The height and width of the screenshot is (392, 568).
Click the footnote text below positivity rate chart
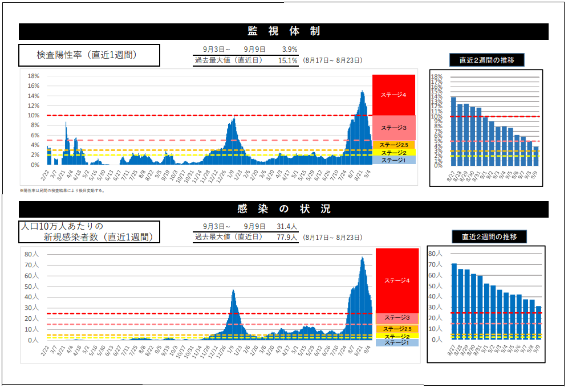[62, 191]
